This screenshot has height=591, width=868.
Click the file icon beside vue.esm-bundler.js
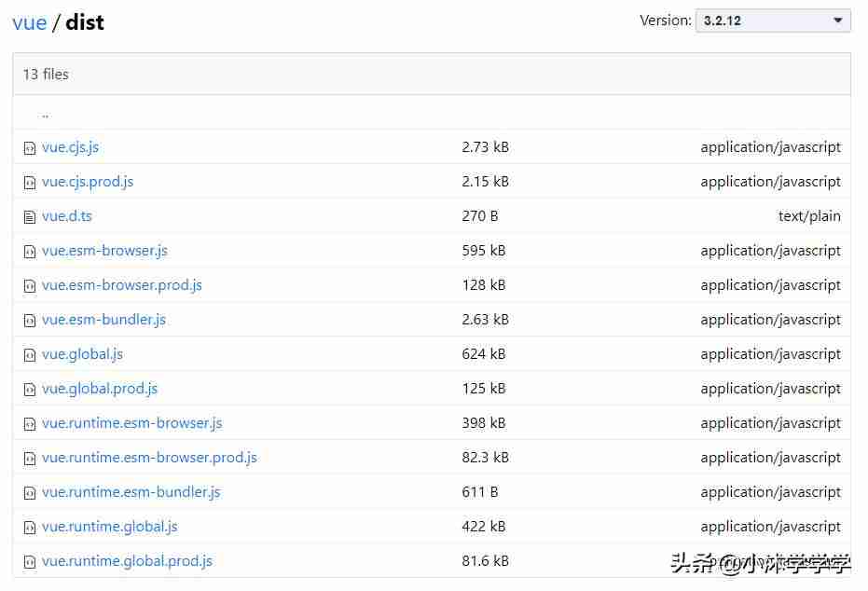click(29, 321)
